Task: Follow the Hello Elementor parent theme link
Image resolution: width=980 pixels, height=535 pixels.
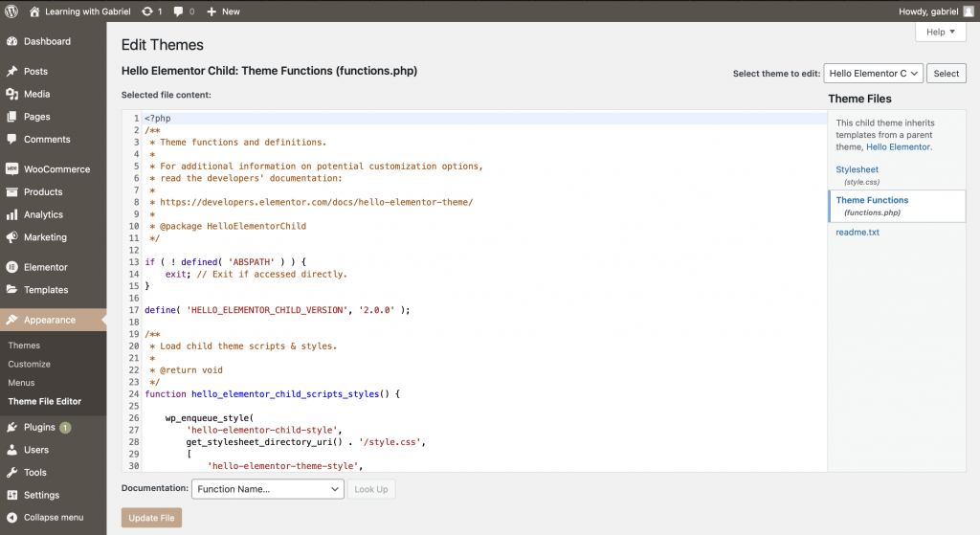Action: pyautogui.click(x=898, y=146)
